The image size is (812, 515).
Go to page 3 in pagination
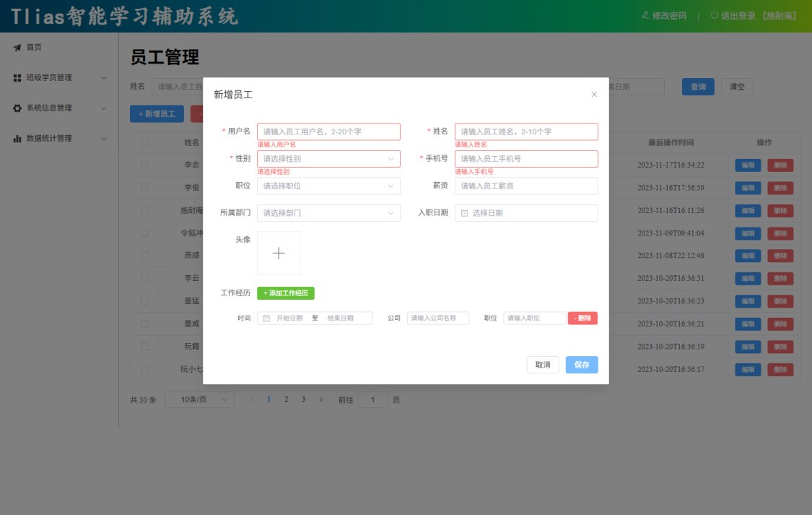coord(303,399)
